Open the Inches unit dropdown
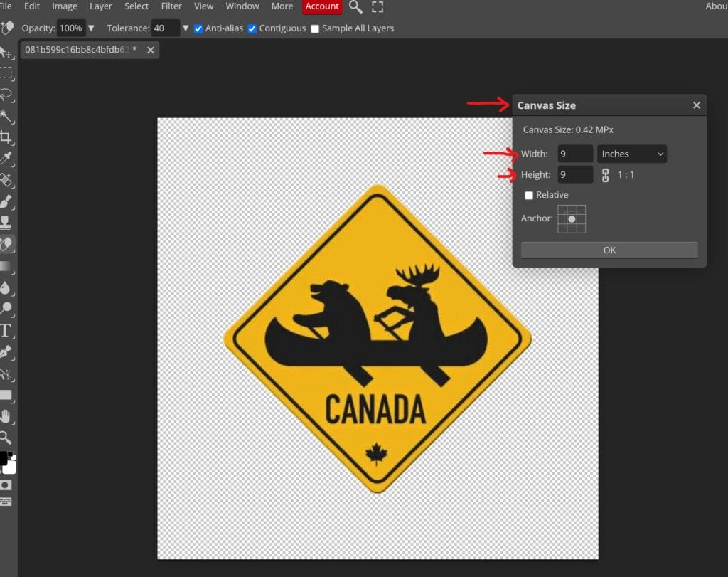 pyautogui.click(x=632, y=154)
